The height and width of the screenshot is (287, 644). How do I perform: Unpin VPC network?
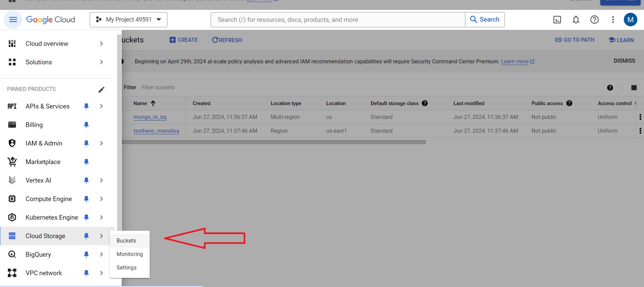86,273
